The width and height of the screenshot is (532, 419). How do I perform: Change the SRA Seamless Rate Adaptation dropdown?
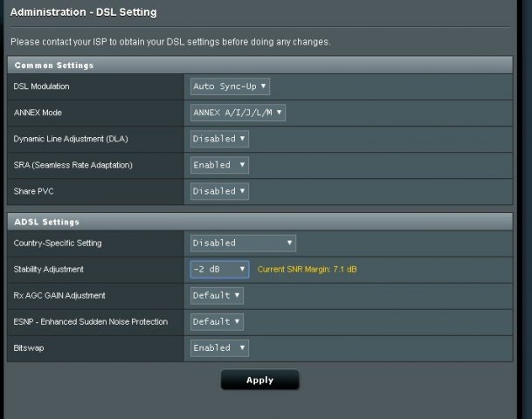[219, 165]
